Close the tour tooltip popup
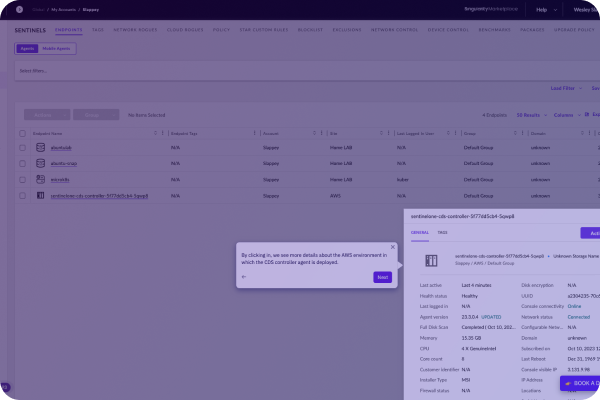 (392, 246)
